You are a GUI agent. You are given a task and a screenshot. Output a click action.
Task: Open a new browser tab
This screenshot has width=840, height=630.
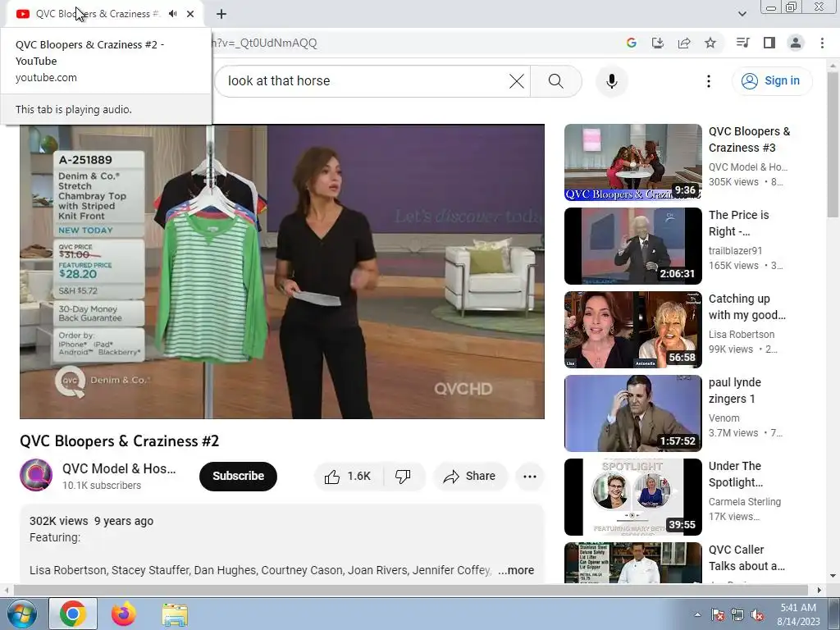click(x=221, y=14)
